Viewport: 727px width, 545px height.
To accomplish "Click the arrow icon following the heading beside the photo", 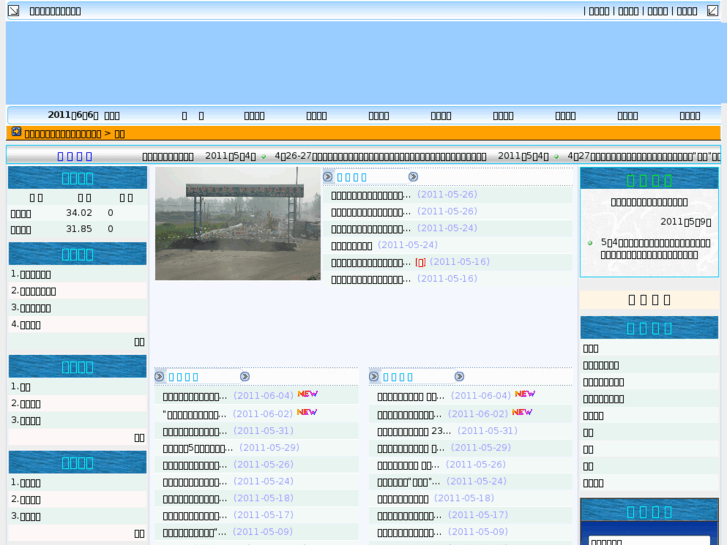I will 413,177.
